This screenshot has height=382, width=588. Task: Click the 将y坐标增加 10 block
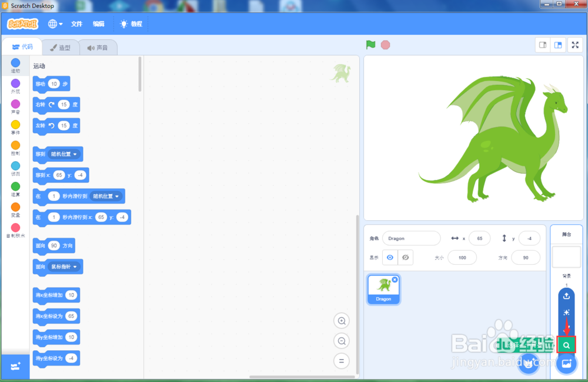(56, 337)
